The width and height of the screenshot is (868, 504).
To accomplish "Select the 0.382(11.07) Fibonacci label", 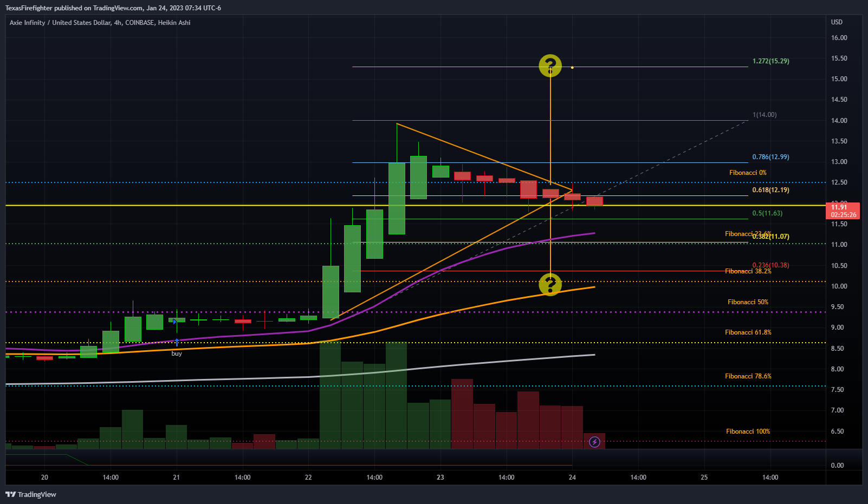I will point(770,237).
